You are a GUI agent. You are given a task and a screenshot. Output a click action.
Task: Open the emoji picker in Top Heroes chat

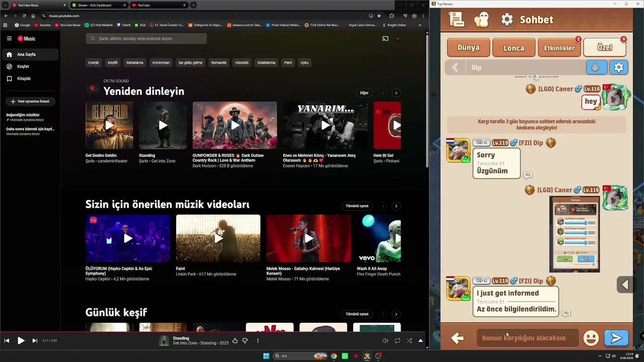[x=591, y=338]
